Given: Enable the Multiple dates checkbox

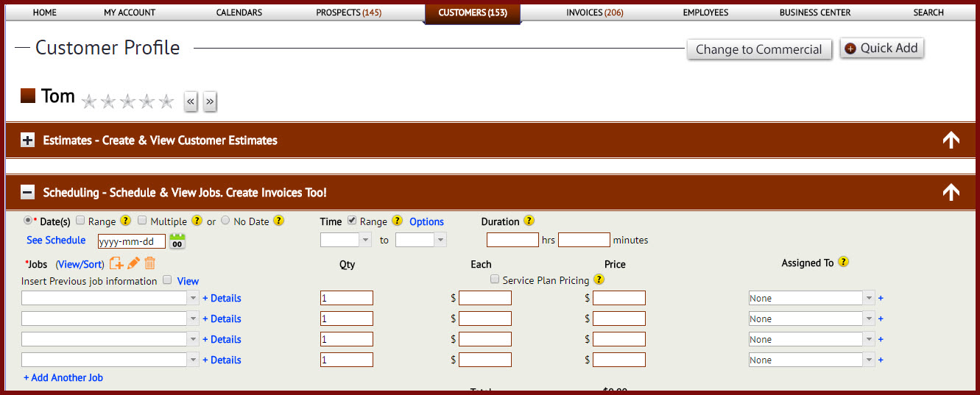Looking at the screenshot, I should [143, 220].
